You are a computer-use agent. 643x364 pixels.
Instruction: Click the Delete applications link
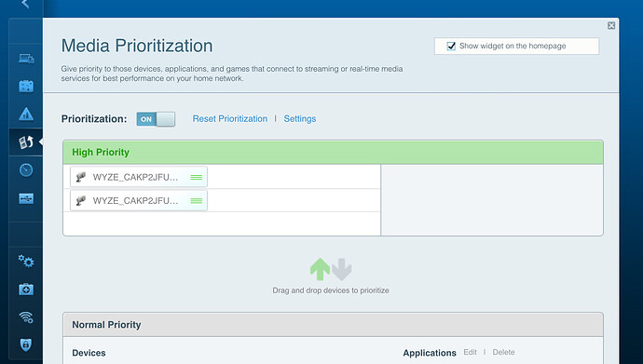(x=503, y=352)
